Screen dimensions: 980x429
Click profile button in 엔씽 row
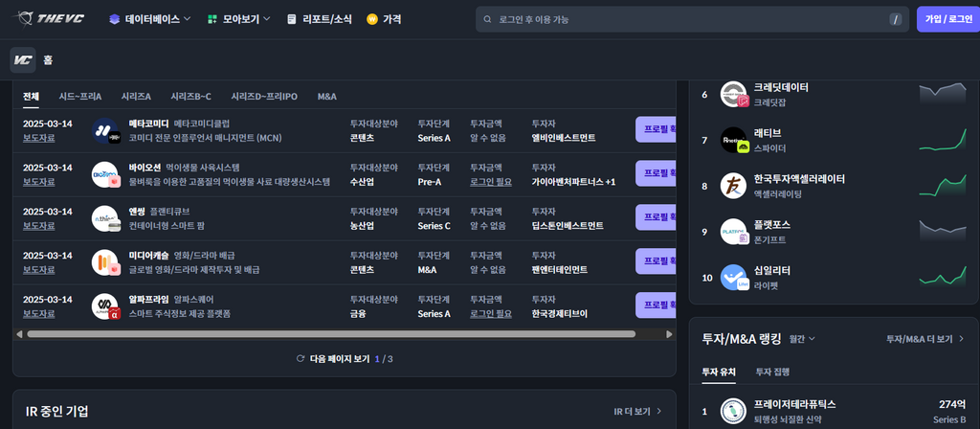tap(656, 217)
